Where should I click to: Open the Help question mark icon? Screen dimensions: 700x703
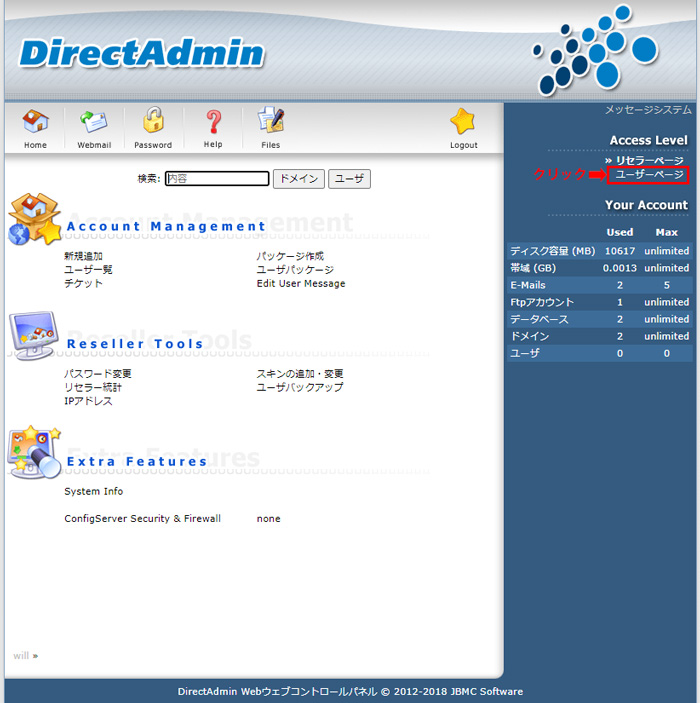(x=213, y=122)
